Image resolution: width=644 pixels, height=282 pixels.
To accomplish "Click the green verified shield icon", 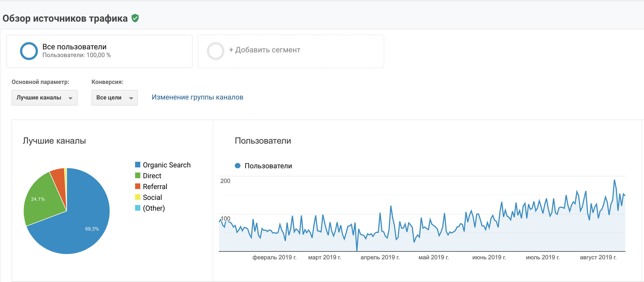I will 135,18.
